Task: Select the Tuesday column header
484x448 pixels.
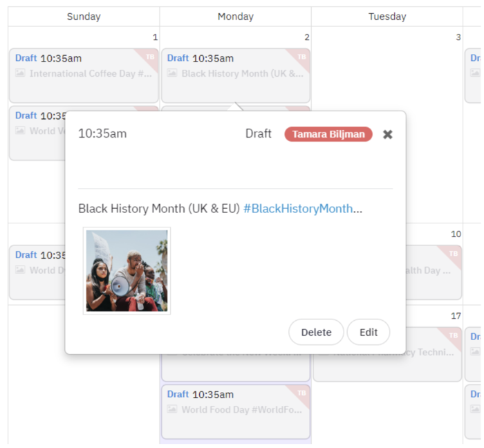Action: (x=387, y=17)
